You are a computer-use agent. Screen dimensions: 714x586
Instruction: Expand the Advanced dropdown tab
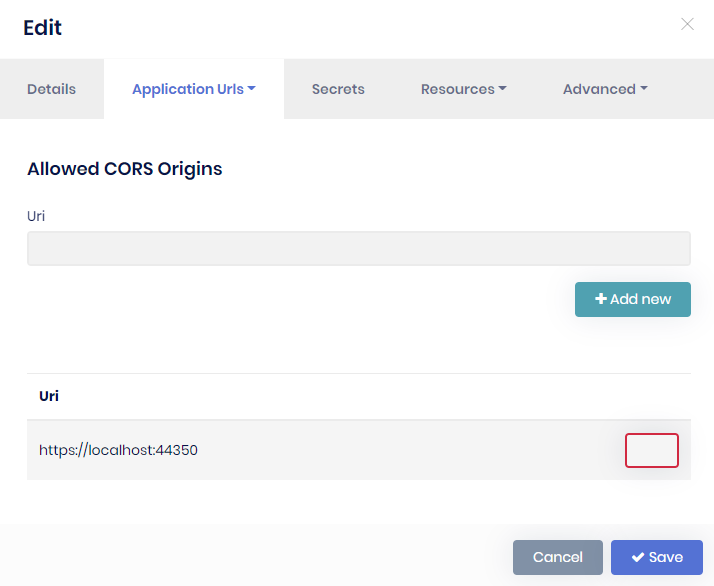pos(604,89)
